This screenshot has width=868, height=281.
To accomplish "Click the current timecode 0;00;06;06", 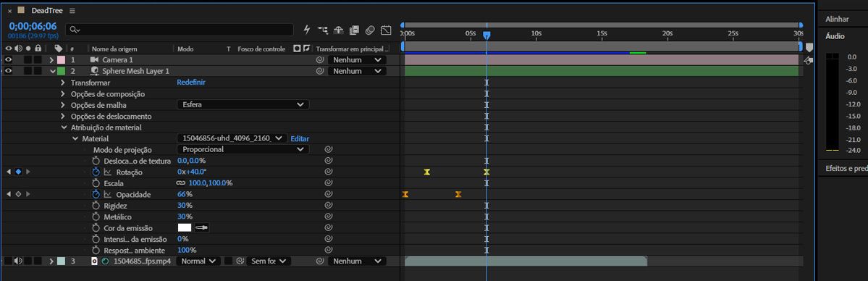I will [33, 26].
